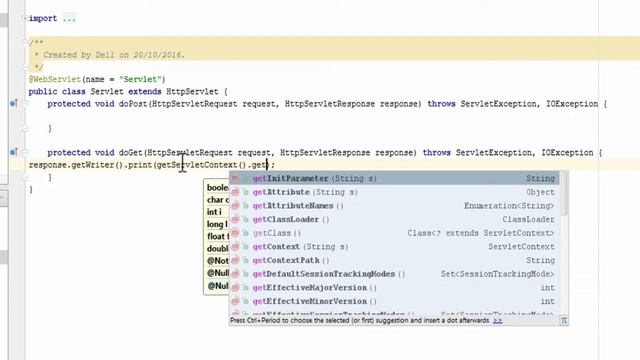Click the 'boole' row in the parameter popup
640x360 pixels.
pyautogui.click(x=217, y=187)
